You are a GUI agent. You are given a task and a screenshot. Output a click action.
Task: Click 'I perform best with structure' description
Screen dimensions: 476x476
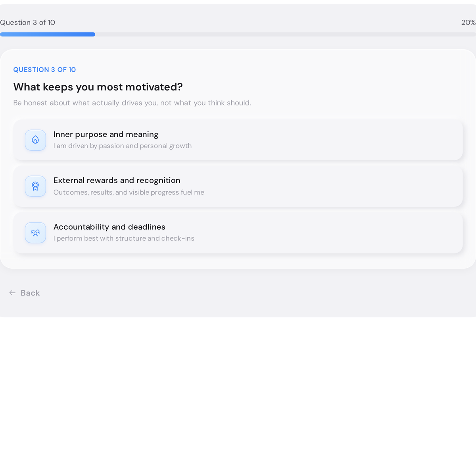point(124,238)
